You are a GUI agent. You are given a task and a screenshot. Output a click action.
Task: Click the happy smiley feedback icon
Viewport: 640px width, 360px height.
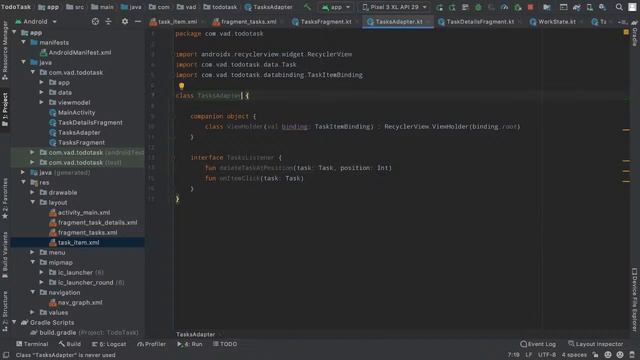[x=608, y=355]
